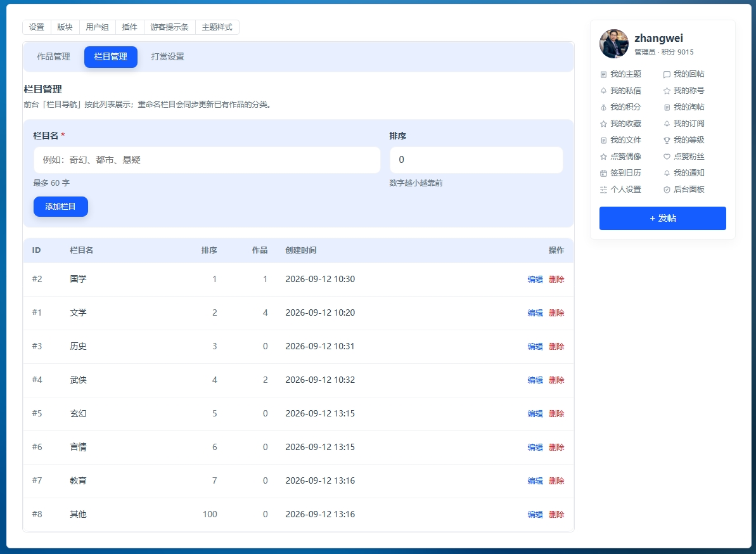The height and width of the screenshot is (554, 756).
Task: Click the 我的淘帖 document icon
Action: [667, 107]
